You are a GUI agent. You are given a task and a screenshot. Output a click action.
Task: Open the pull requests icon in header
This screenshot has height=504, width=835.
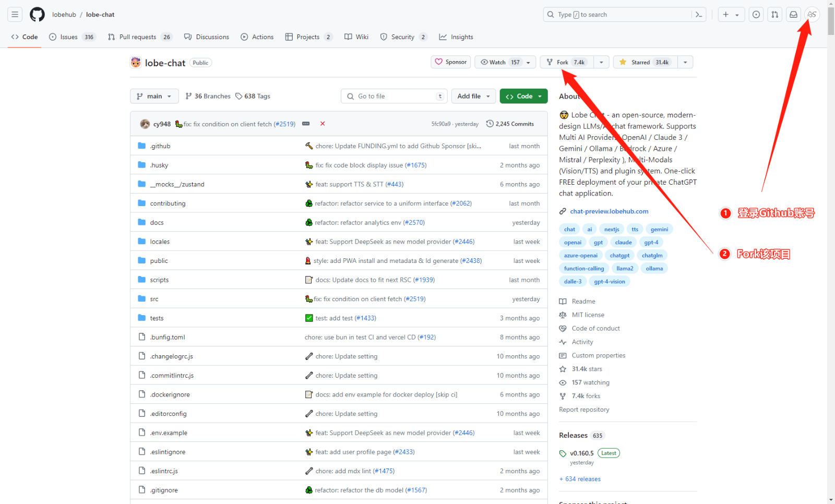click(x=774, y=15)
